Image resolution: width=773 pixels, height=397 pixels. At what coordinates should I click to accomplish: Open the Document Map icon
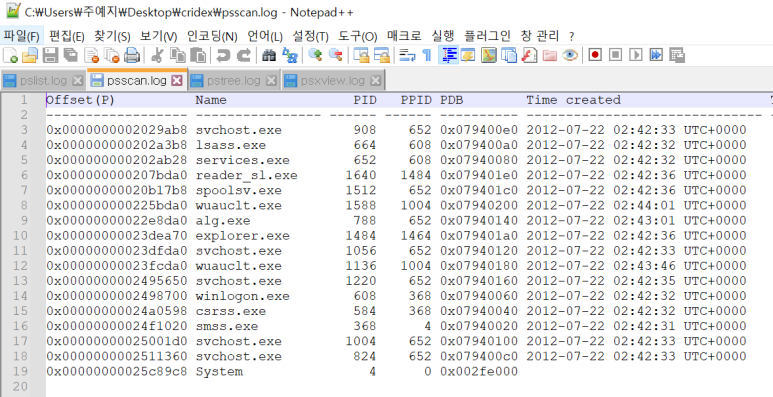[489, 55]
